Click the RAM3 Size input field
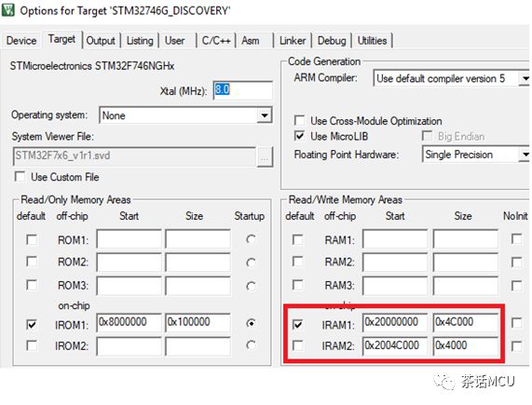 point(466,286)
